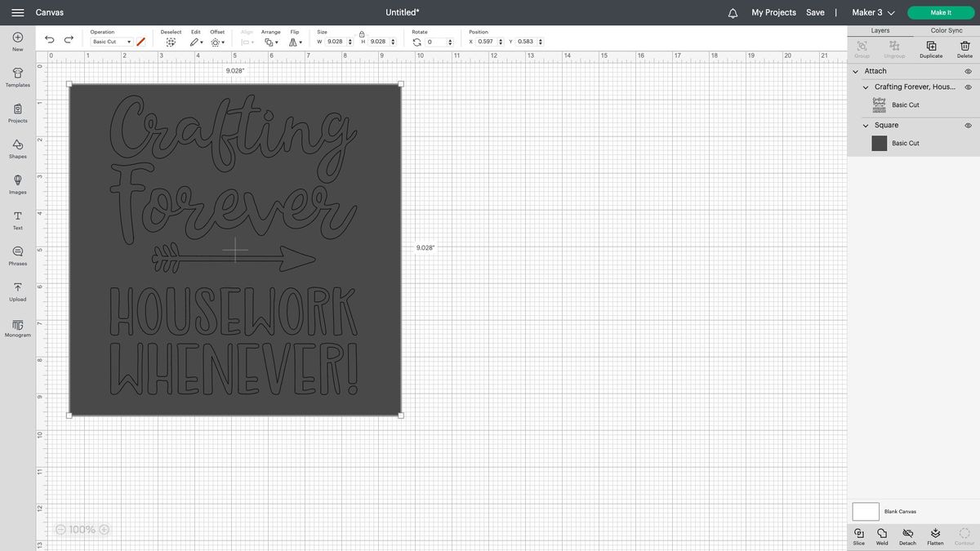The width and height of the screenshot is (980, 551).
Task: Click the Operation color swatch
Action: (x=139, y=41)
